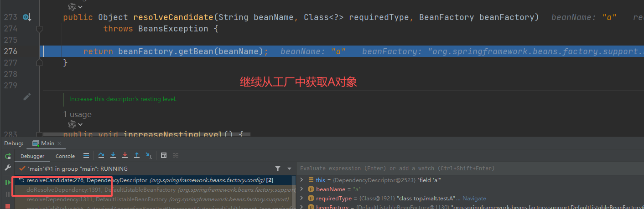The width and height of the screenshot is (644, 209).
Task: Open the Evaluate Expression calculator icon
Action: click(x=164, y=156)
